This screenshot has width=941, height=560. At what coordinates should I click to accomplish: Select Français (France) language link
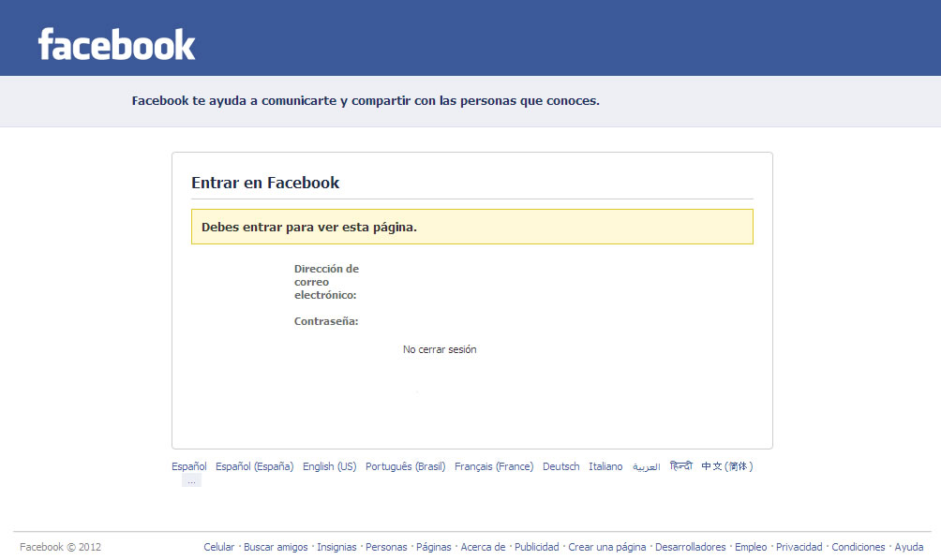pyautogui.click(x=494, y=466)
